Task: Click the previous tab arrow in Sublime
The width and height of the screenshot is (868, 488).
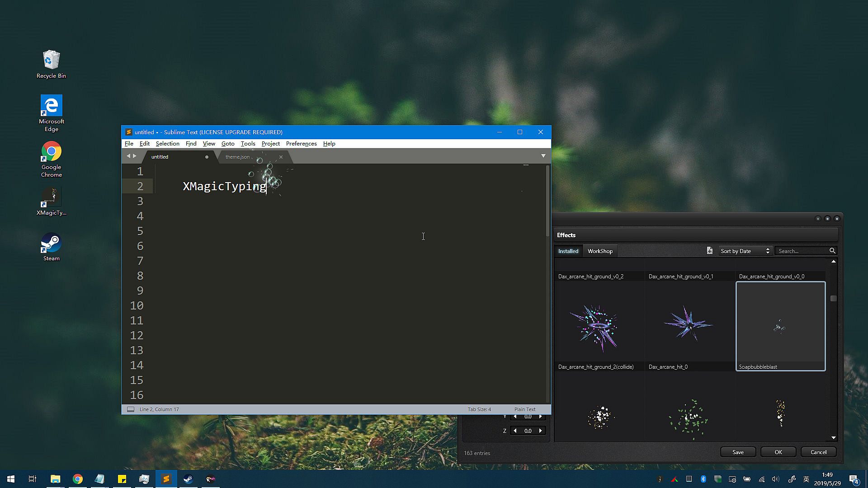Action: 128,156
